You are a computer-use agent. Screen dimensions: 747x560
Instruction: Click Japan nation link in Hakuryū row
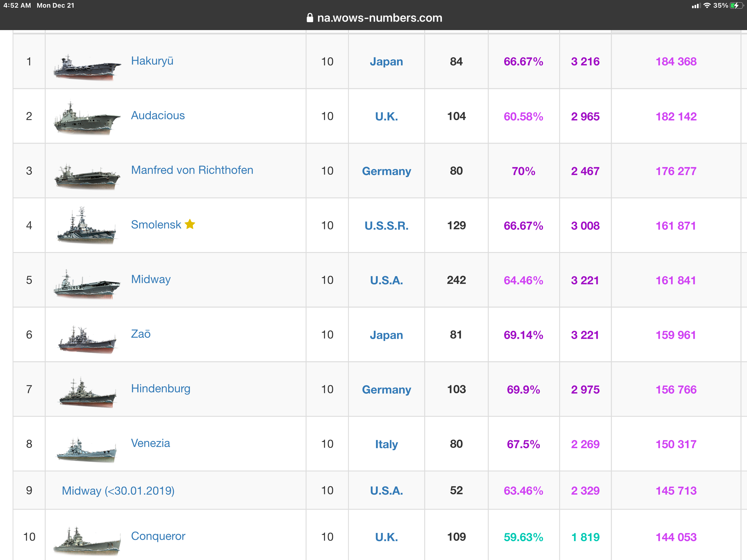386,62
